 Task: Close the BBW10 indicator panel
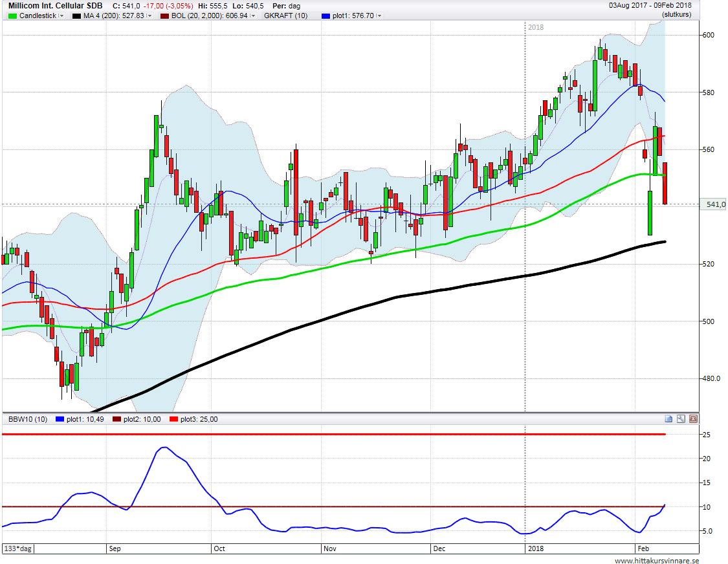click(x=693, y=418)
